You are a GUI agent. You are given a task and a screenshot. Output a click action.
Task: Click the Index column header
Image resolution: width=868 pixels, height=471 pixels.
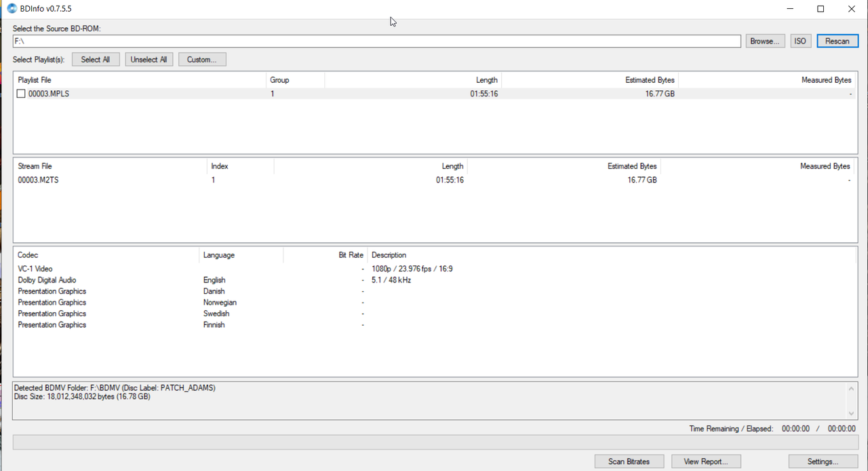coord(240,166)
